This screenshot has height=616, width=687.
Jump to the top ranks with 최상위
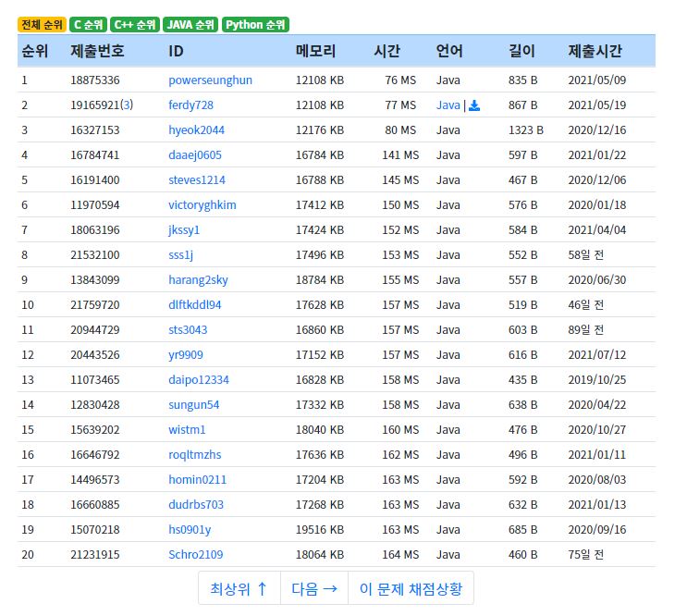pos(239,588)
